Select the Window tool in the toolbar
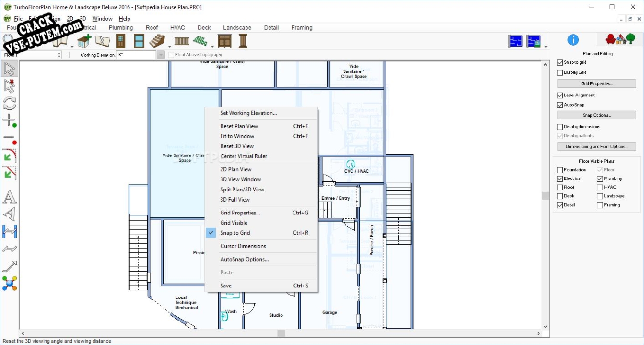This screenshot has height=345, width=644. point(139,41)
